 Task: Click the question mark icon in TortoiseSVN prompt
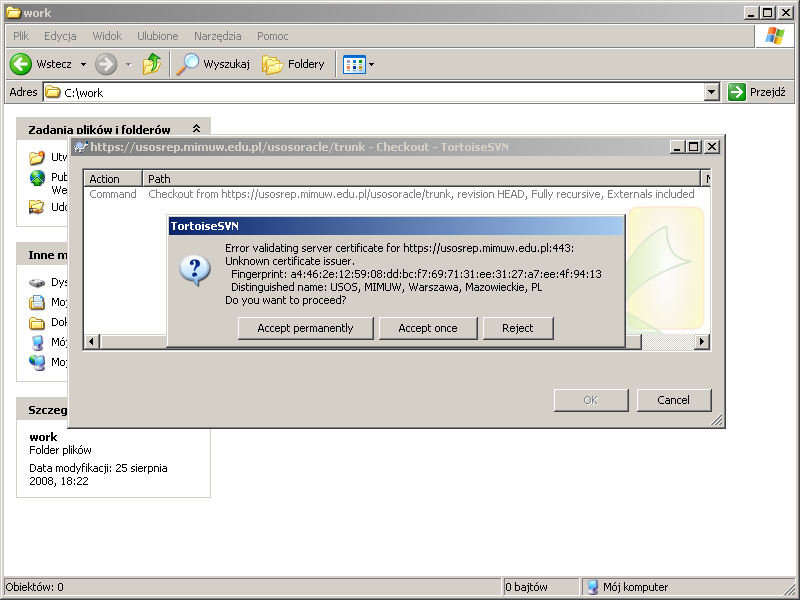point(195,270)
